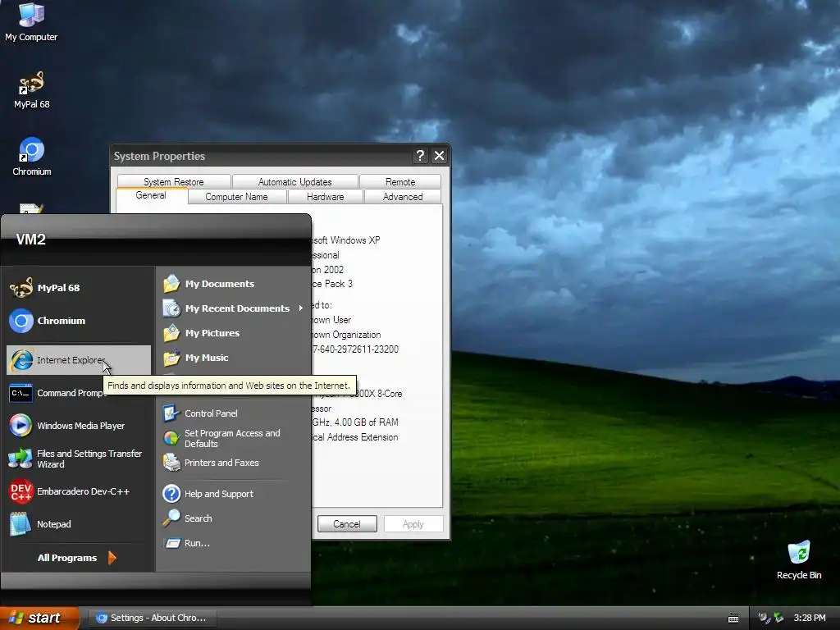This screenshot has width=840, height=630.
Task: Open Search from Start menu
Action: coord(233,518)
